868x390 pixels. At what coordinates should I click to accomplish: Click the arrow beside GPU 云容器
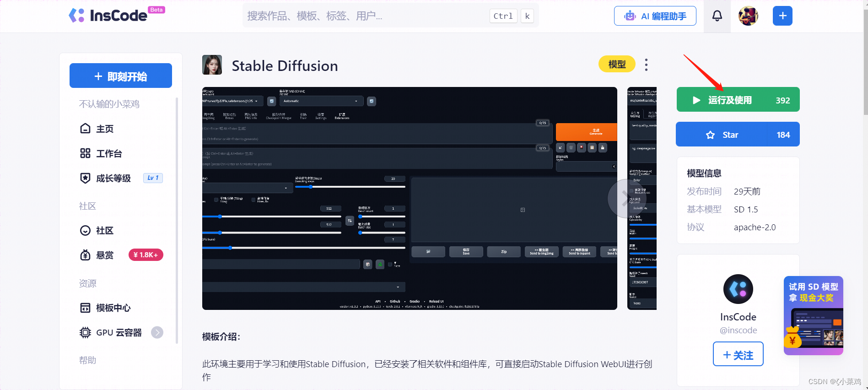pos(157,332)
